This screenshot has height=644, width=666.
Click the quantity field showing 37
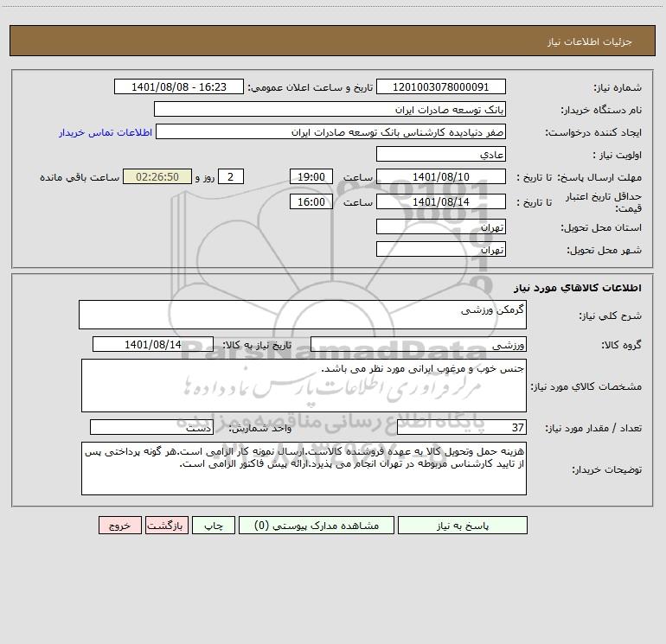462,427
